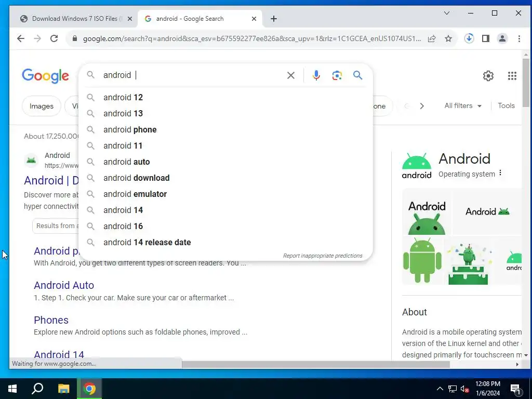Viewport: 532px width, 399px height.
Task: Click the taskbar clock showing 12:08 PM
Action: tap(487, 389)
